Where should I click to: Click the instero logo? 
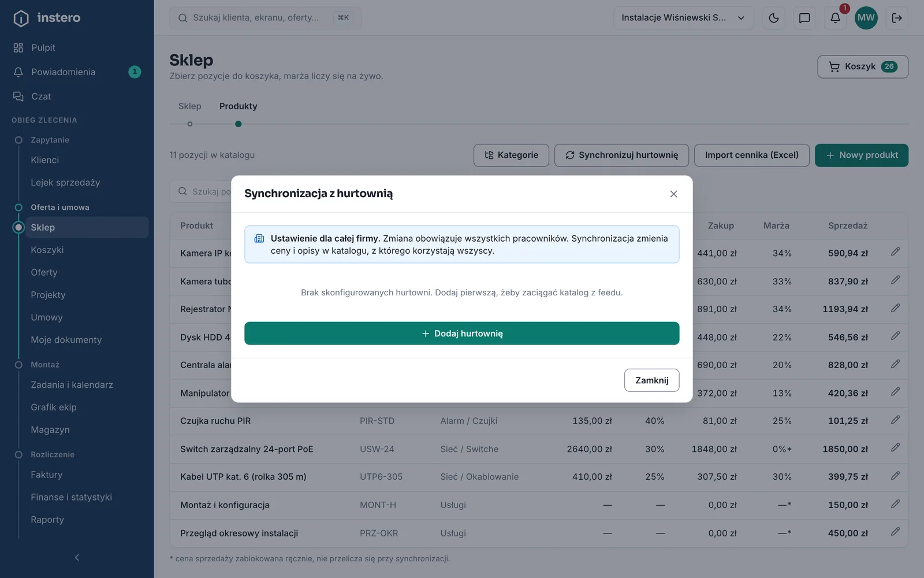point(47,18)
